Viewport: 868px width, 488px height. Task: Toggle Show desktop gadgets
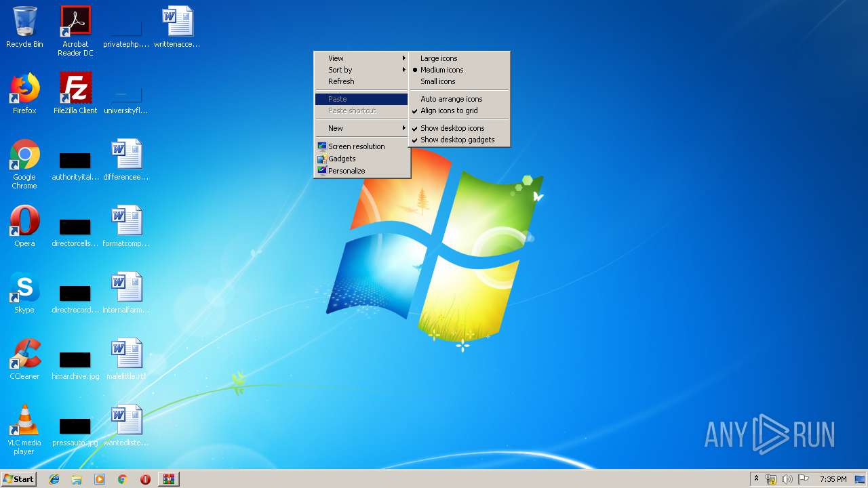click(459, 140)
